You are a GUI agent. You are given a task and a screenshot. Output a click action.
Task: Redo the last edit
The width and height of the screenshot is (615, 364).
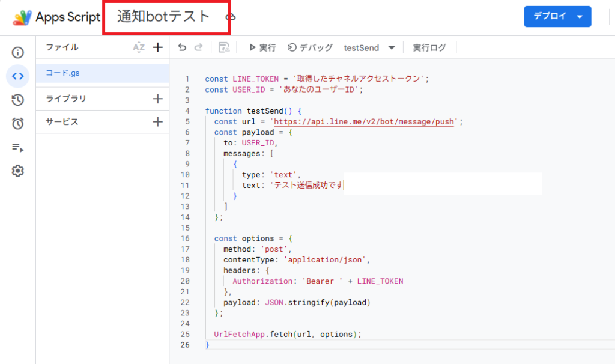[x=198, y=47]
